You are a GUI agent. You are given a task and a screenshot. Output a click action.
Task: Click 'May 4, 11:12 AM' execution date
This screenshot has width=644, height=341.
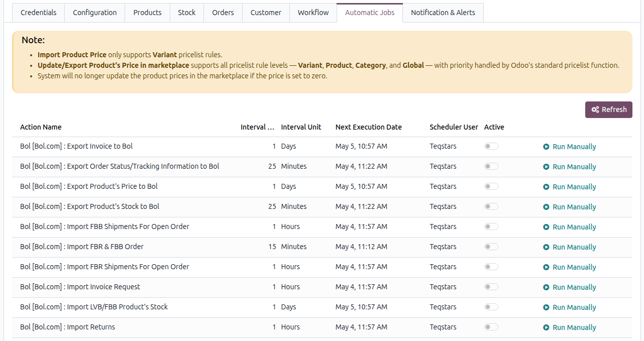click(361, 247)
